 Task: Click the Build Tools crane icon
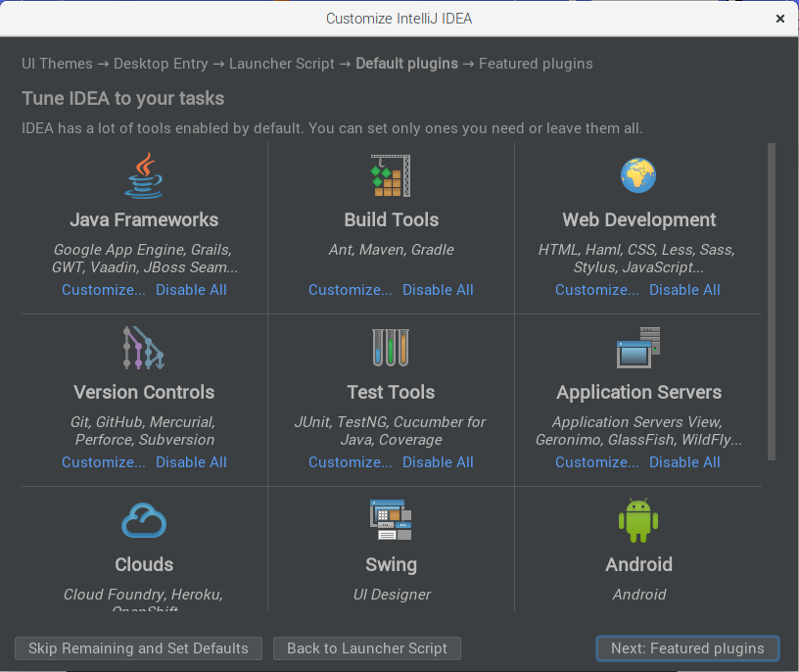pyautogui.click(x=391, y=175)
